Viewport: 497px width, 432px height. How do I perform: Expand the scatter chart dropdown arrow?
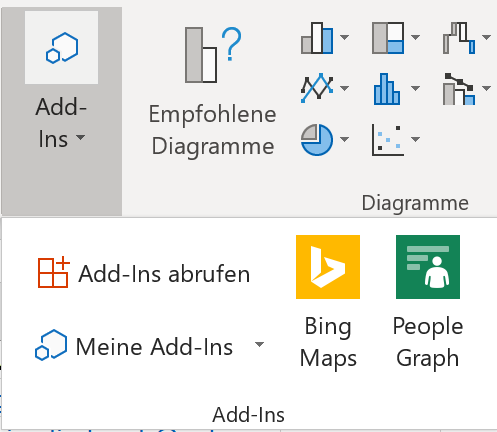[x=415, y=139]
